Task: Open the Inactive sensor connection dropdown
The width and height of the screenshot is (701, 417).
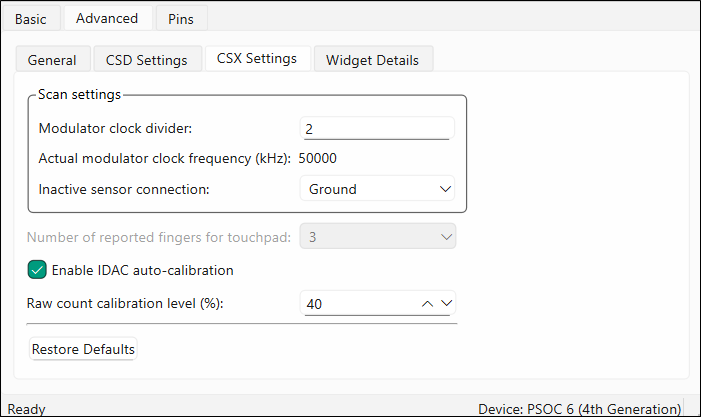Action: click(376, 188)
